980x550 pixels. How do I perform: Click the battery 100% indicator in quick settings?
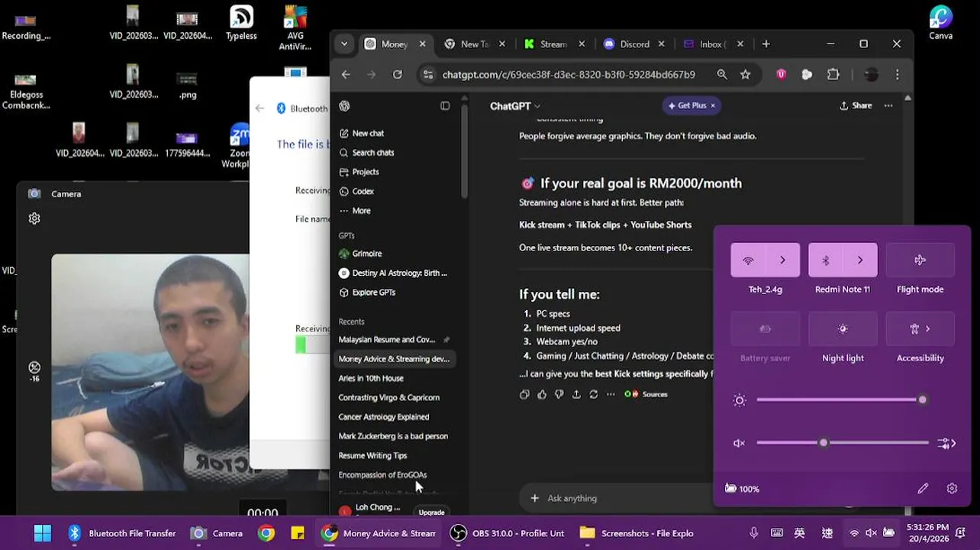(x=742, y=489)
